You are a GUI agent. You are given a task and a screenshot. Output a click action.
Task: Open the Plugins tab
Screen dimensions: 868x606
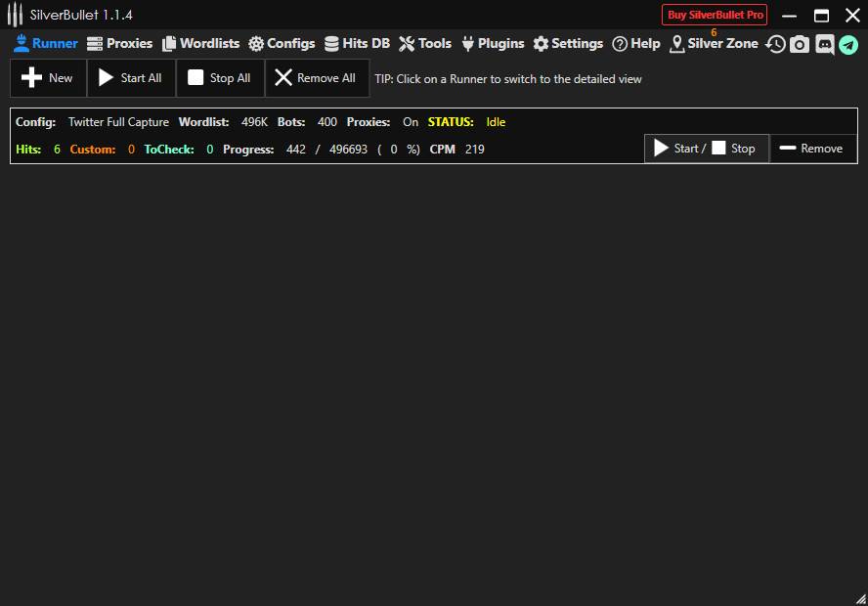pos(493,43)
